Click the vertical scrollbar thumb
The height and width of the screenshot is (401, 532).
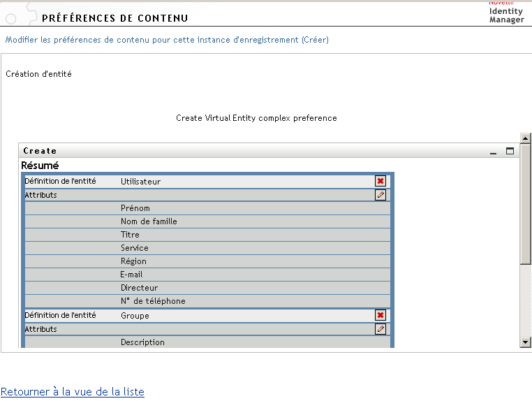click(525, 203)
